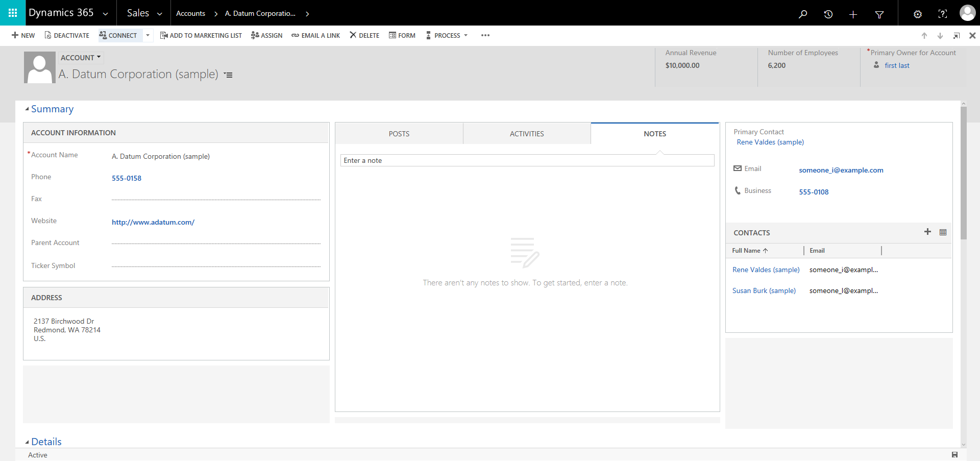The image size is (980, 461).
Task: Open the settings gear icon
Action: coord(917,14)
